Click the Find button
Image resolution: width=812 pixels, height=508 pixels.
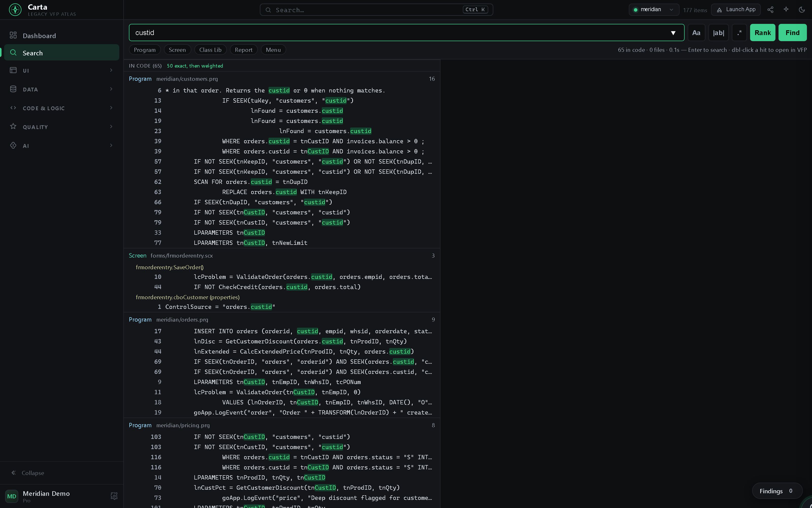(792, 33)
